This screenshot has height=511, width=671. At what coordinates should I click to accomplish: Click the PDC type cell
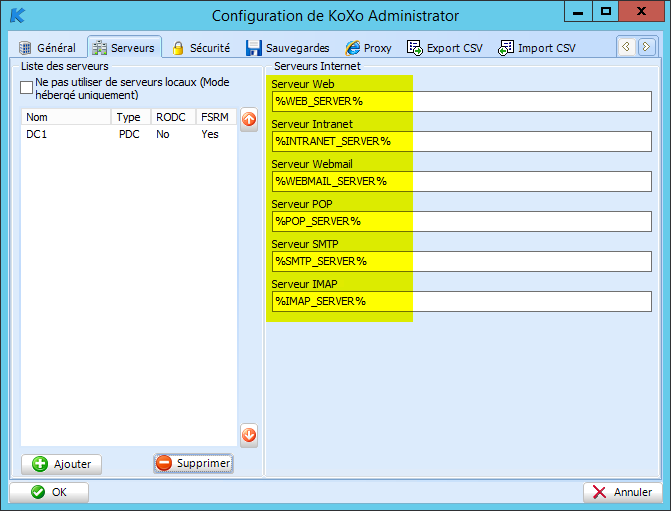[129, 134]
